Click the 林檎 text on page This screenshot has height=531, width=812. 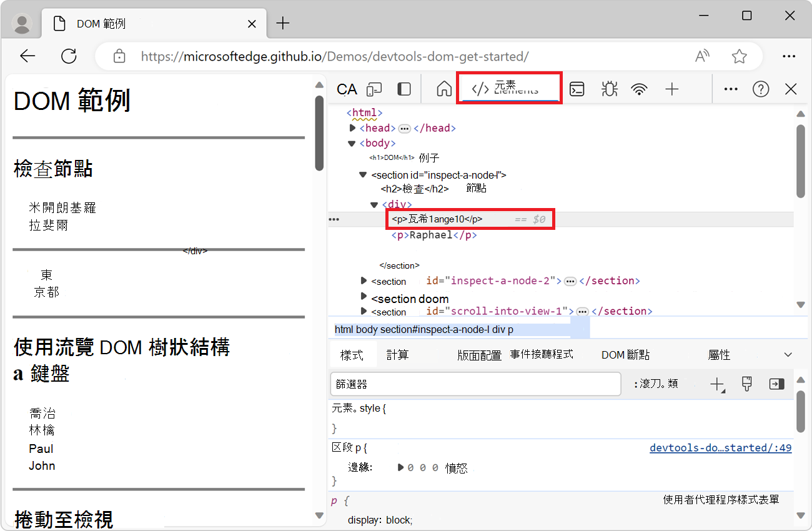tap(42, 430)
